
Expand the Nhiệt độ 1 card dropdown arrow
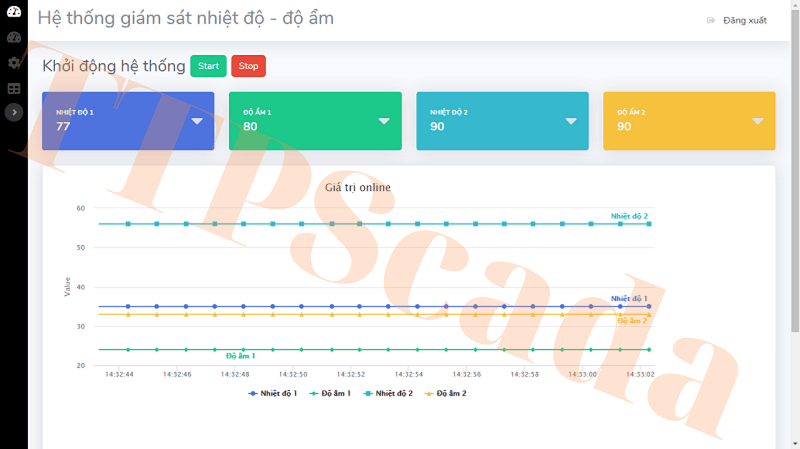(x=197, y=121)
